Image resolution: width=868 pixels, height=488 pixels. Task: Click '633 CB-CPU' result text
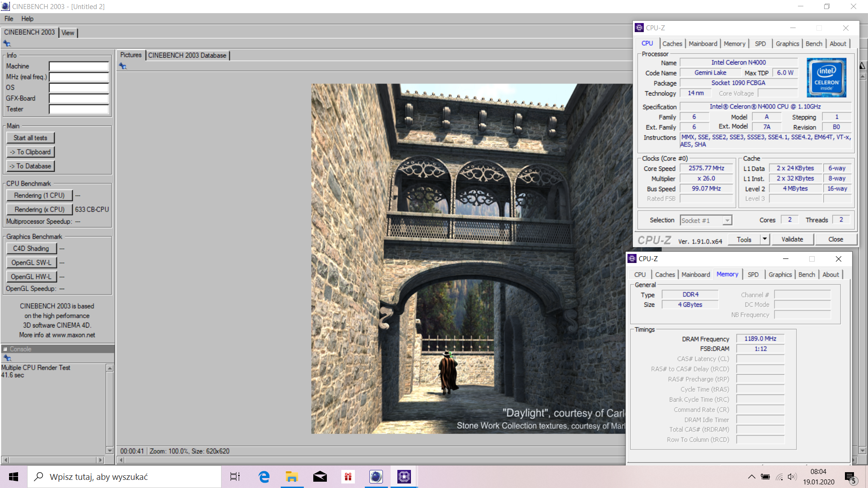tap(92, 209)
